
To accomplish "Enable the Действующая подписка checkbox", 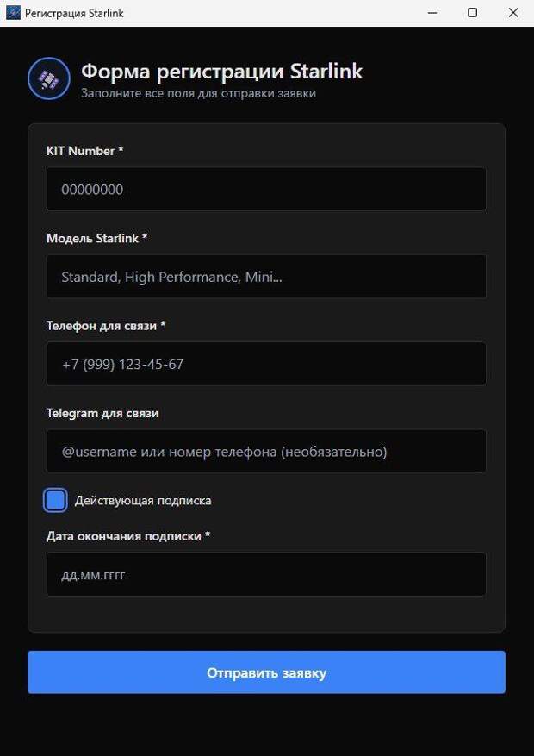I will (55, 500).
